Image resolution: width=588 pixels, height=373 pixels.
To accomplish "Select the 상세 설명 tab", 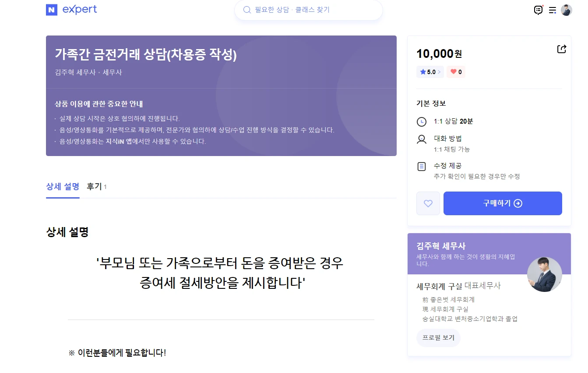I will tap(63, 186).
